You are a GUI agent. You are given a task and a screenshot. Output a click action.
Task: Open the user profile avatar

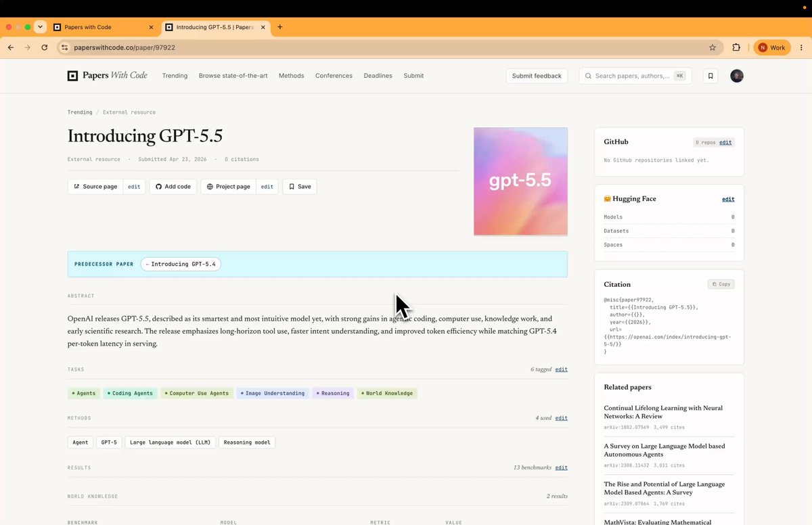(737, 76)
